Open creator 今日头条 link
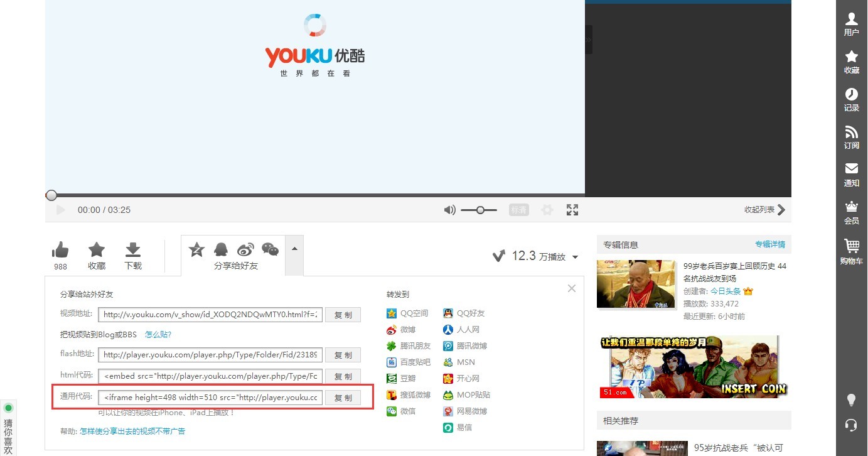The width and height of the screenshot is (868, 456). pyautogui.click(x=726, y=291)
